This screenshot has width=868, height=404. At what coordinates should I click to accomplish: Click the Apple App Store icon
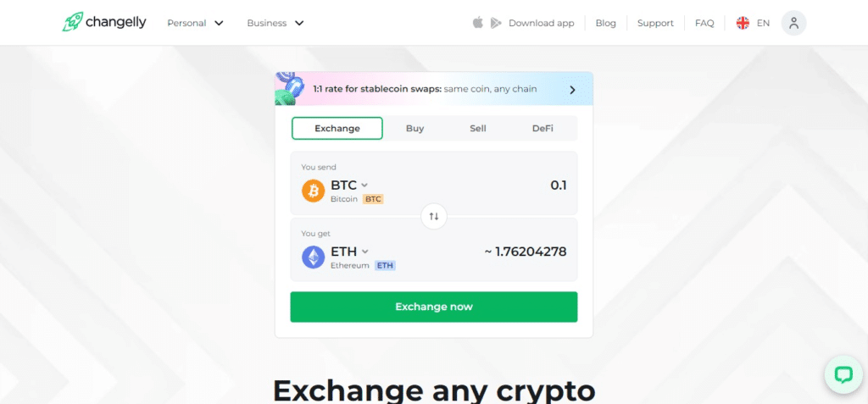[477, 23]
